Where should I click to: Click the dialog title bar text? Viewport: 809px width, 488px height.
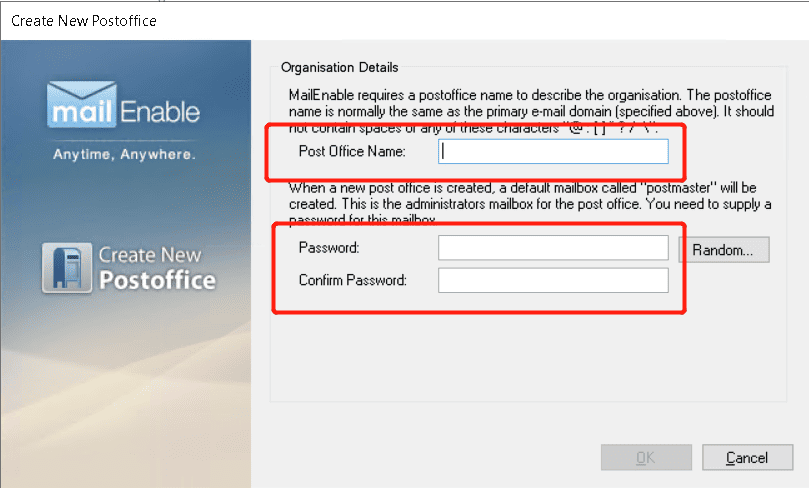(84, 20)
